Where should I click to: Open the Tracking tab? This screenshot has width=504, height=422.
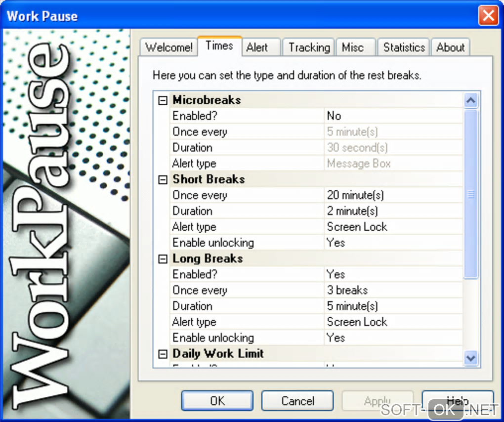click(x=308, y=47)
